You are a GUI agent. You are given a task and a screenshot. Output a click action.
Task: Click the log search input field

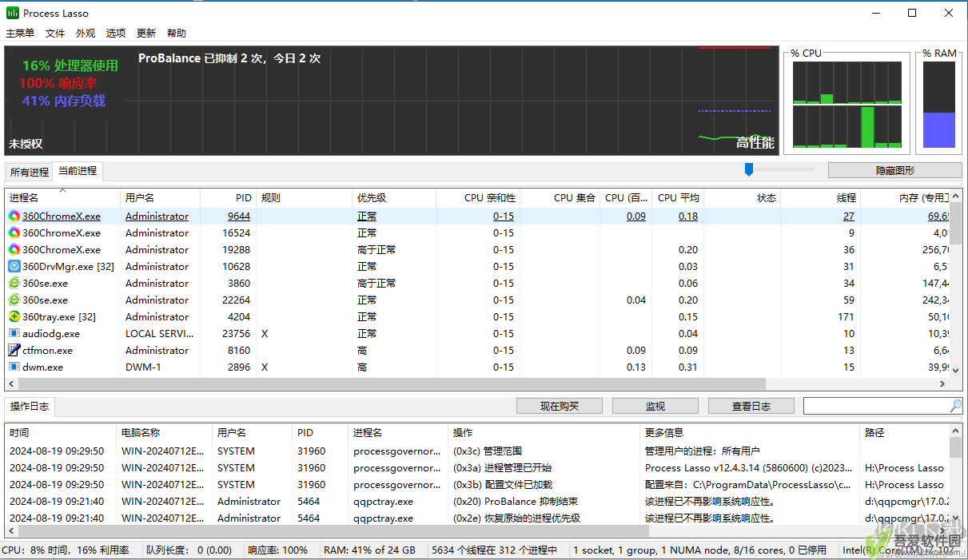(x=875, y=406)
